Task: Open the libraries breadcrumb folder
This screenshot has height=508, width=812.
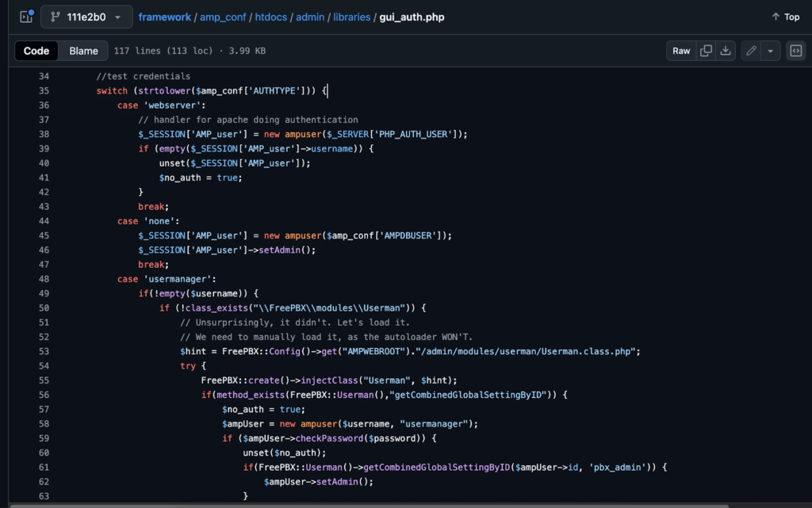Action: point(350,17)
